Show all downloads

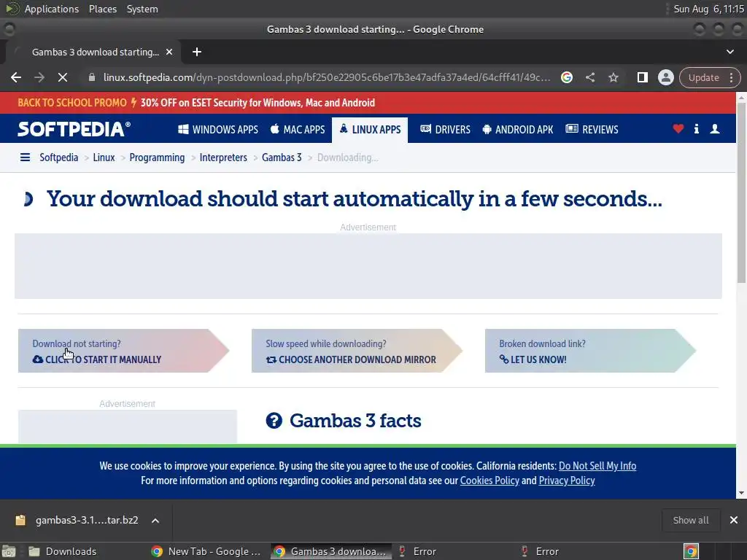tap(690, 520)
